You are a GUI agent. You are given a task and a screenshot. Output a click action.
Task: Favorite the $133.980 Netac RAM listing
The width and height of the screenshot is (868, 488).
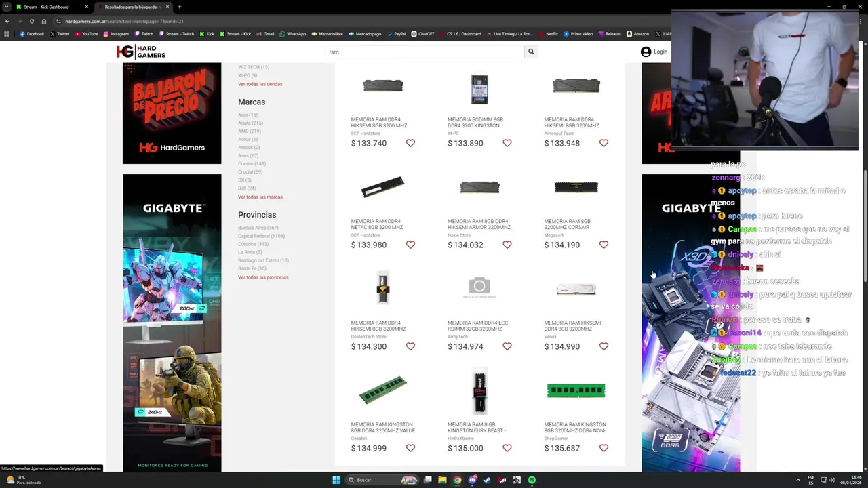[410, 245]
